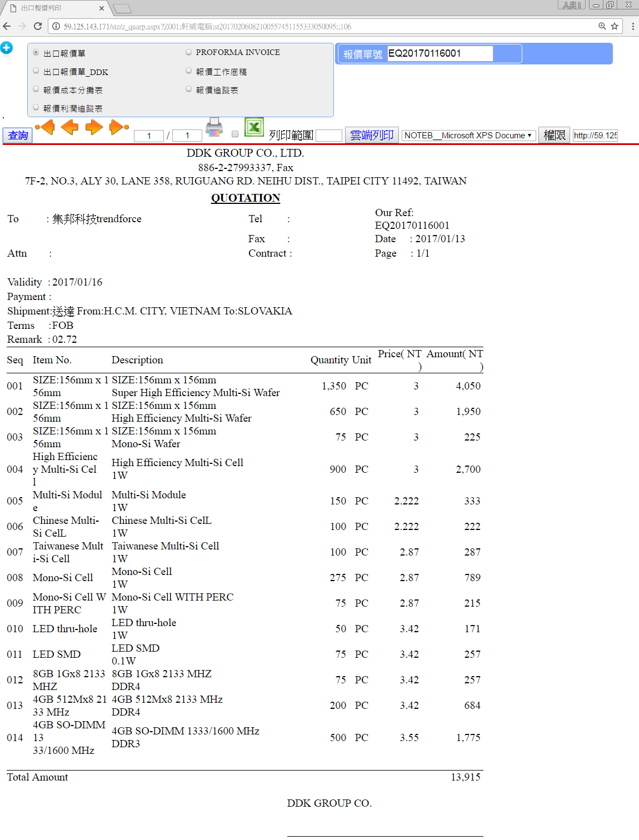This screenshot has width=639, height=840.
Task: Click the current page number input
Action: tap(149, 136)
